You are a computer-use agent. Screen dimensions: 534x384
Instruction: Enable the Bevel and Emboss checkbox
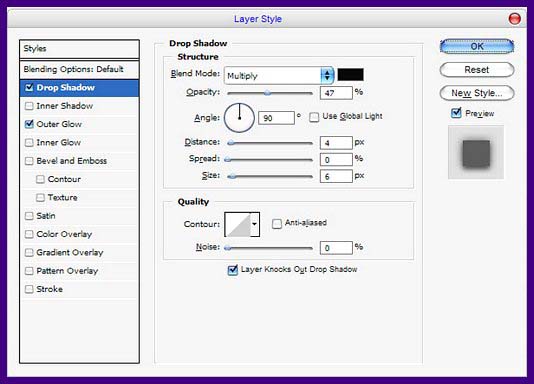coord(29,161)
